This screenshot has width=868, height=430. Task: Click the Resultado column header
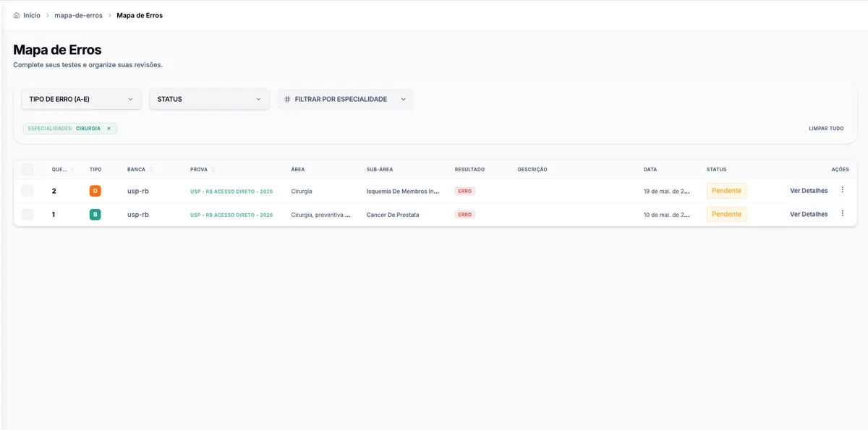click(469, 169)
